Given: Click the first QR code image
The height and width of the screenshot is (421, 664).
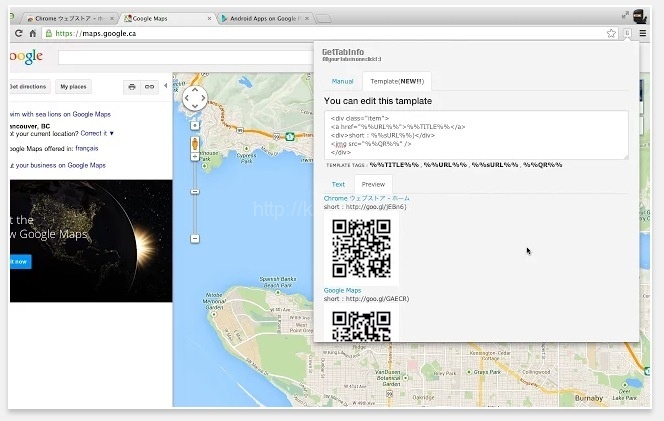Looking at the screenshot, I should (x=361, y=249).
